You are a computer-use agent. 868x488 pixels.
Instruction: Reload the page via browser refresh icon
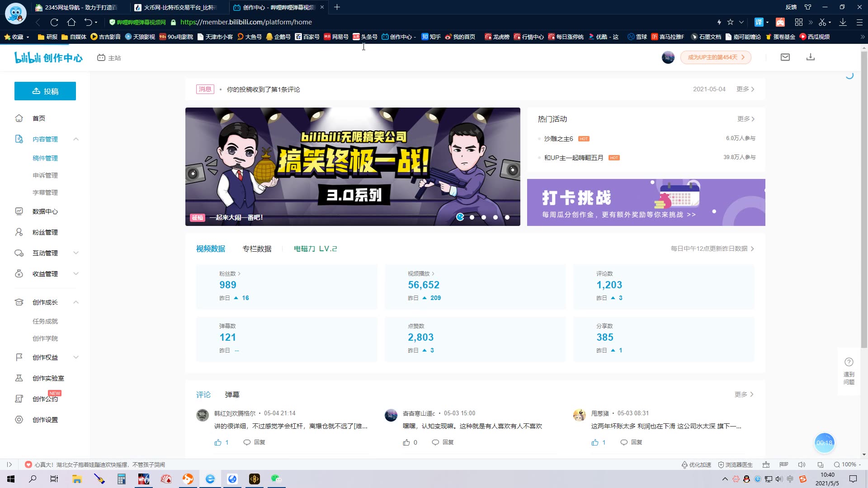pyautogui.click(x=54, y=22)
